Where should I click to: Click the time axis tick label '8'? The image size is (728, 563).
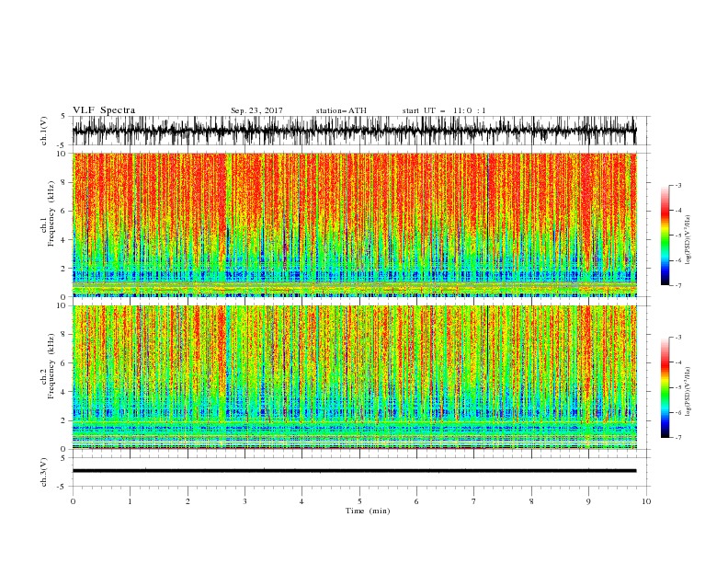[531, 501]
